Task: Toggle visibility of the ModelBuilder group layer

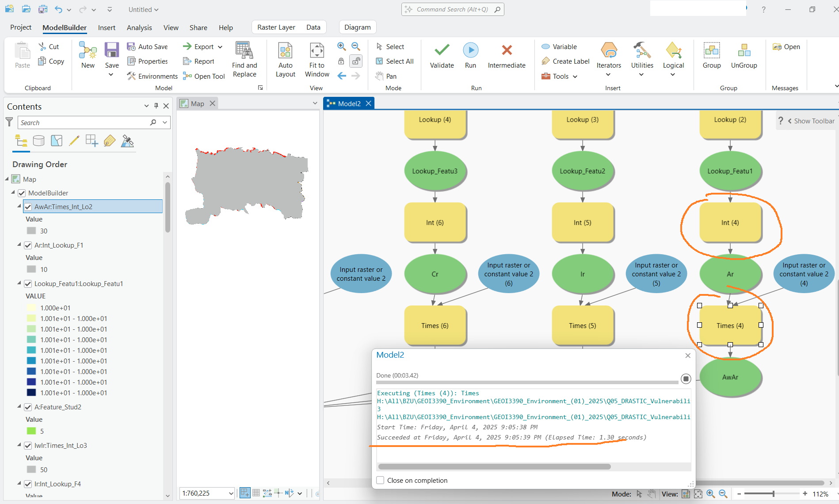Action: tap(21, 193)
